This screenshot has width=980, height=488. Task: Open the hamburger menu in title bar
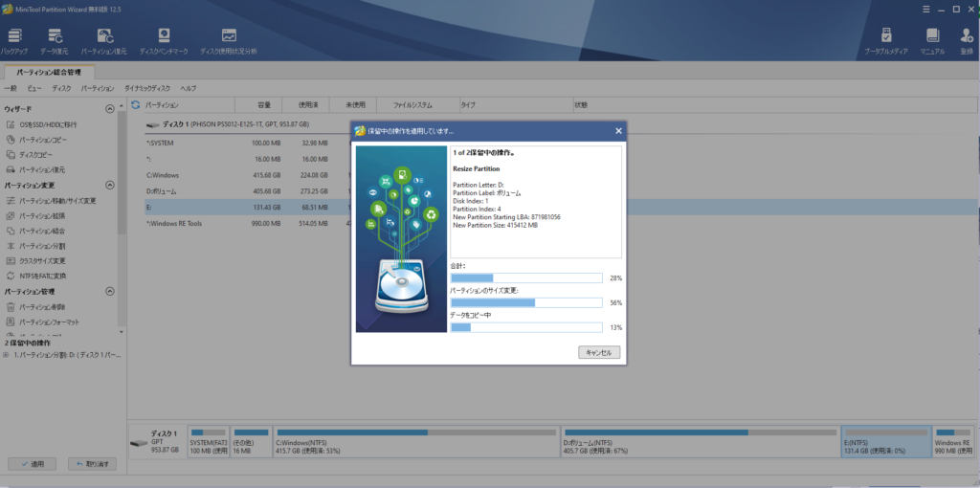coord(926,9)
